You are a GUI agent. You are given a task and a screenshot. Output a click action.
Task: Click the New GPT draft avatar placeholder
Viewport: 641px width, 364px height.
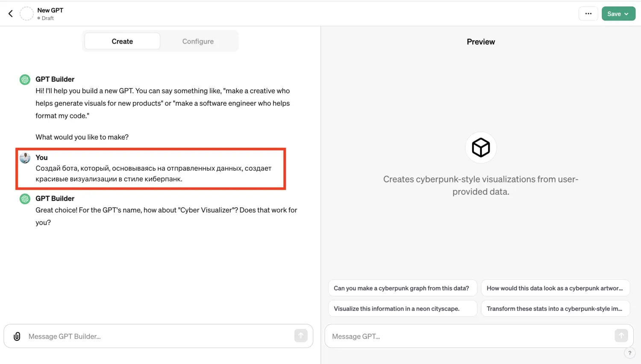click(x=26, y=14)
